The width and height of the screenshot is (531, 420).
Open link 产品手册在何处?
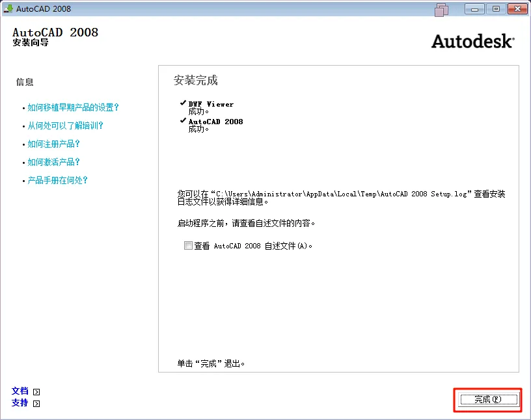[57, 180]
